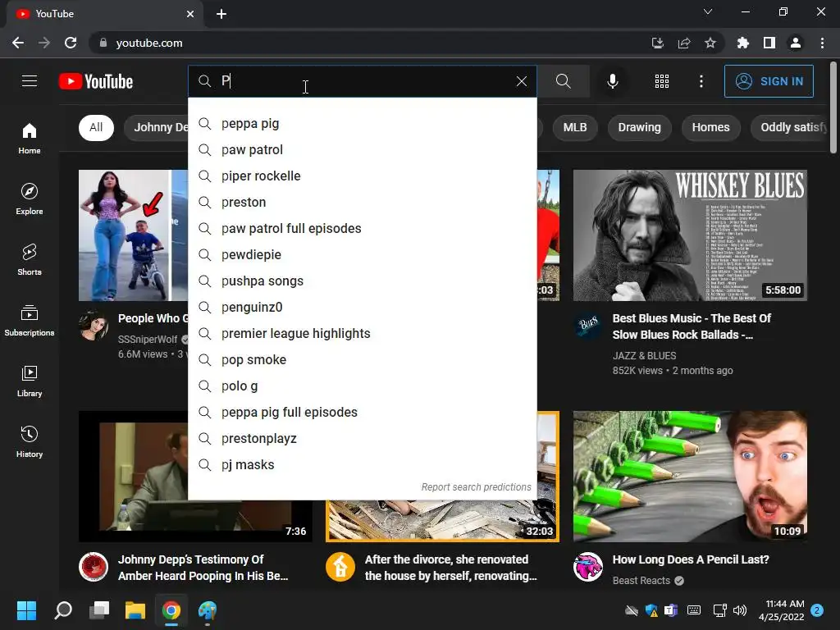840x630 pixels.
Task: Go to Home in the sidebar
Action: [x=30, y=138]
